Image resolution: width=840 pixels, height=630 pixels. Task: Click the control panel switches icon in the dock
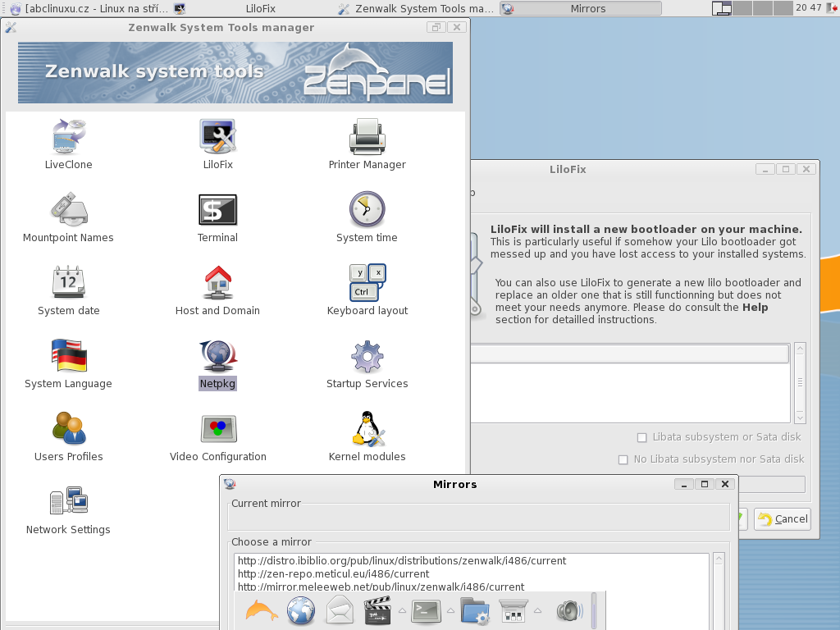[513, 610]
